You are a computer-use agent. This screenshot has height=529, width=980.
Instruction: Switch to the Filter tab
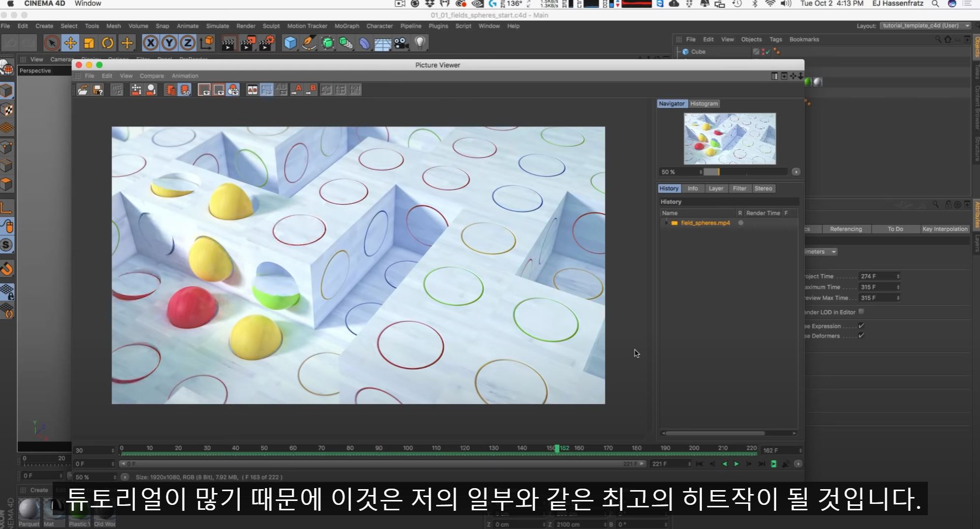point(739,188)
